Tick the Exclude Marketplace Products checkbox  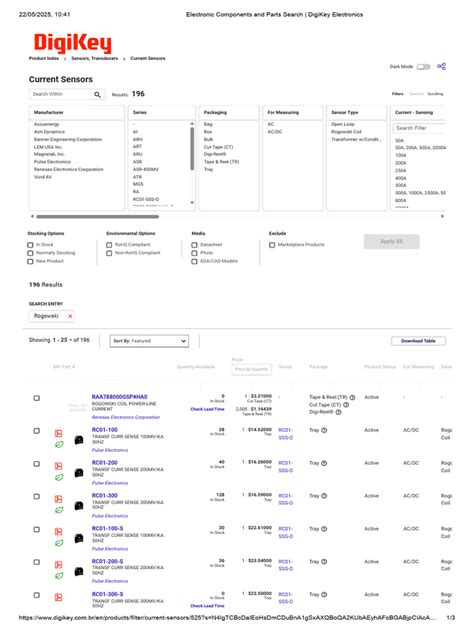[x=272, y=245]
